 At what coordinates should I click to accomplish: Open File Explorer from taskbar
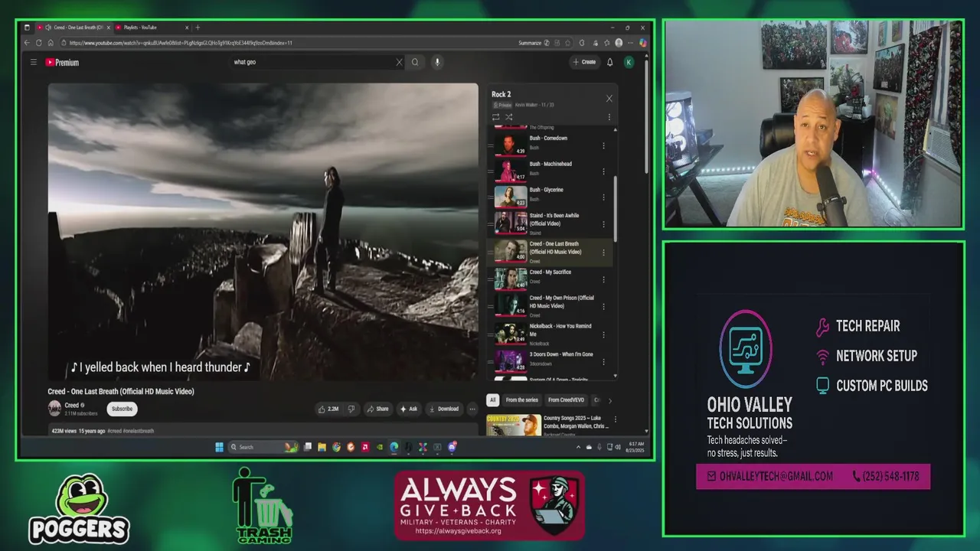(322, 447)
